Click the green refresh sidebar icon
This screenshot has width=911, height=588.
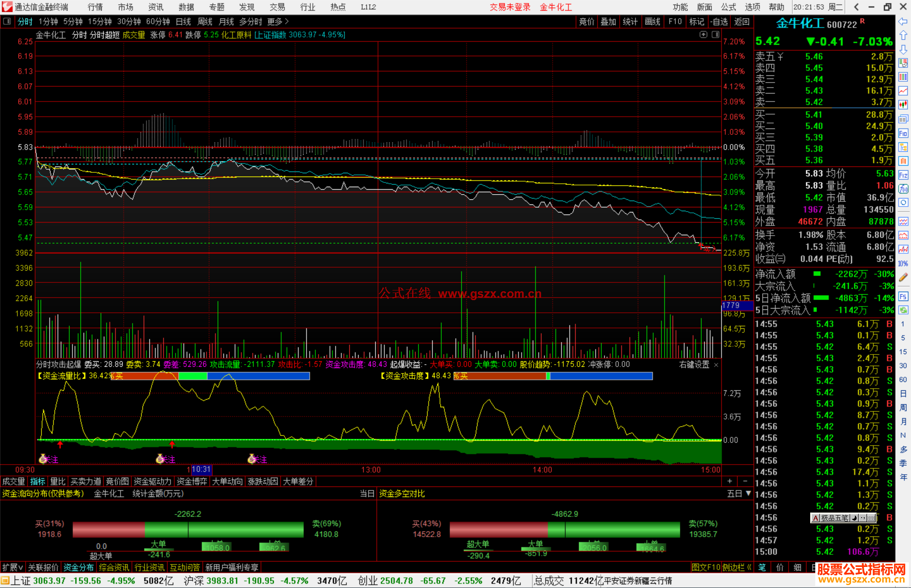click(903, 310)
